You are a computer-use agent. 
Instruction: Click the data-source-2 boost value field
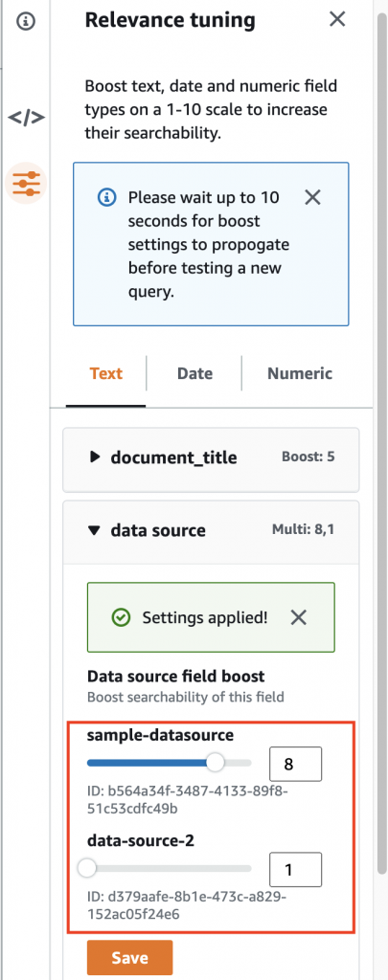[295, 869]
